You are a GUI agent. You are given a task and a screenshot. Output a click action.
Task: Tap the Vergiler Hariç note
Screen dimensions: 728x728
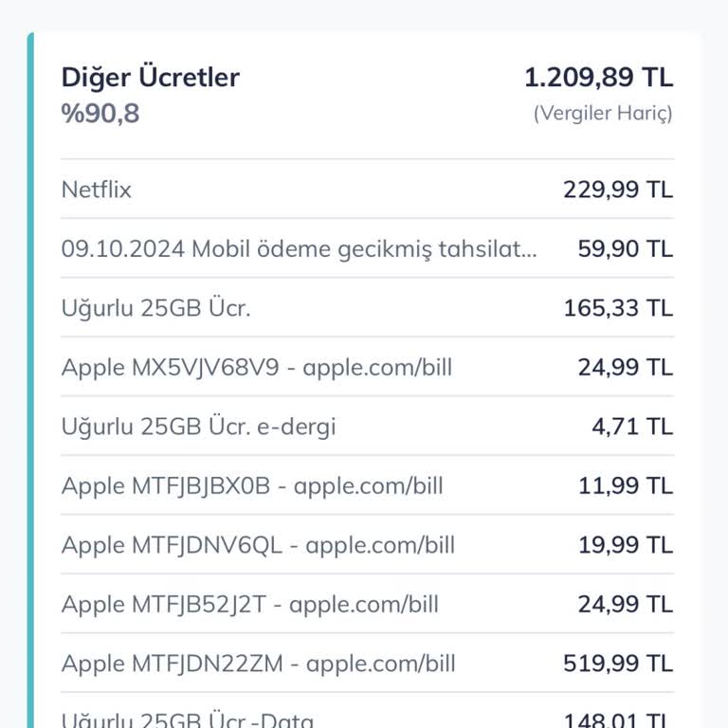(x=603, y=114)
